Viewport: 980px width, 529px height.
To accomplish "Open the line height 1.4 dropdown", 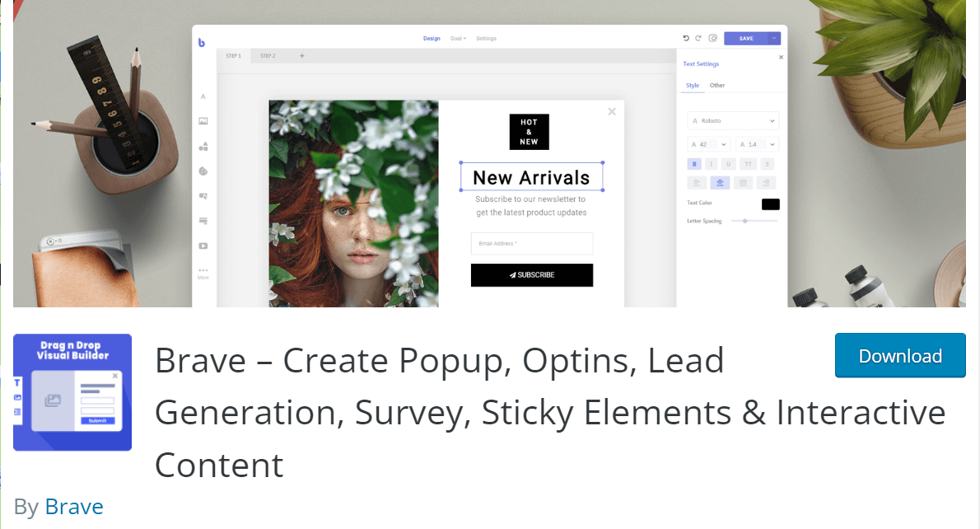I will (757, 144).
